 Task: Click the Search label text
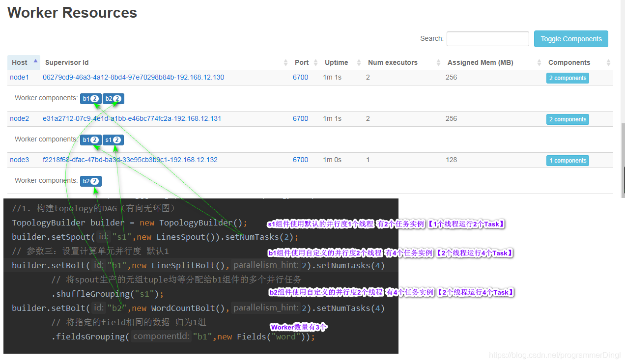coord(432,38)
